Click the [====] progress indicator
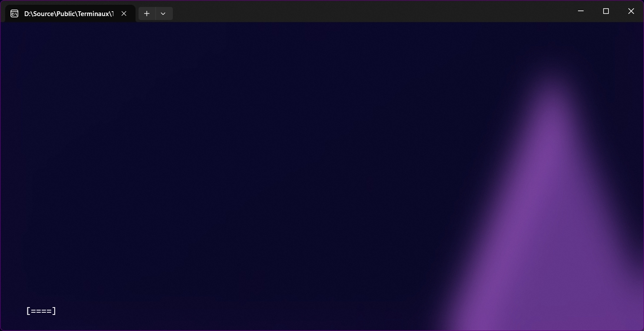The height and width of the screenshot is (331, 644). pyautogui.click(x=41, y=311)
